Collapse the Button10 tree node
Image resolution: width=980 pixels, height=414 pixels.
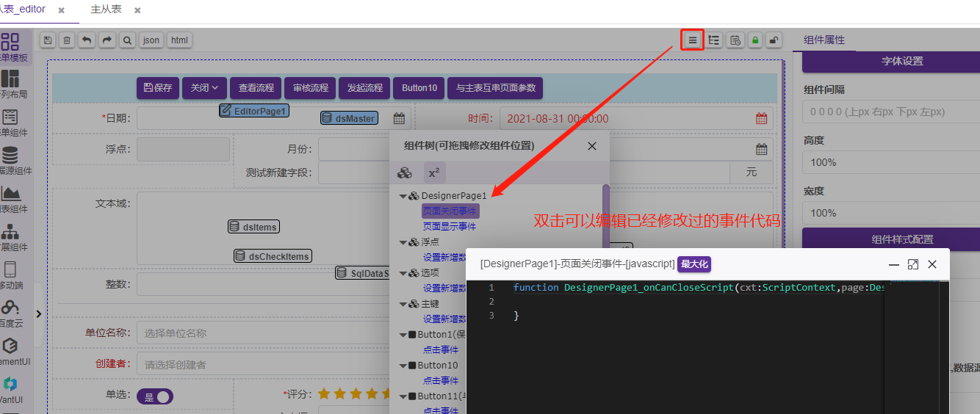point(403,366)
